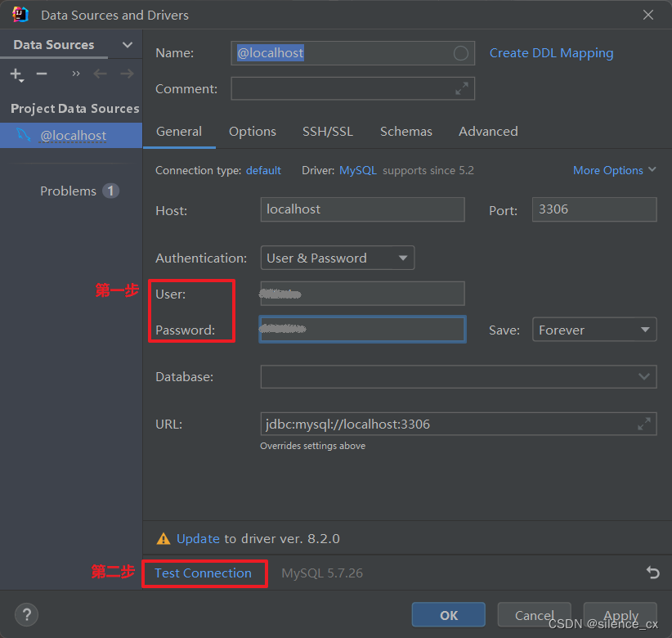This screenshot has width=672, height=638.
Task: Revert changes with undo arrow icon
Action: point(652,573)
